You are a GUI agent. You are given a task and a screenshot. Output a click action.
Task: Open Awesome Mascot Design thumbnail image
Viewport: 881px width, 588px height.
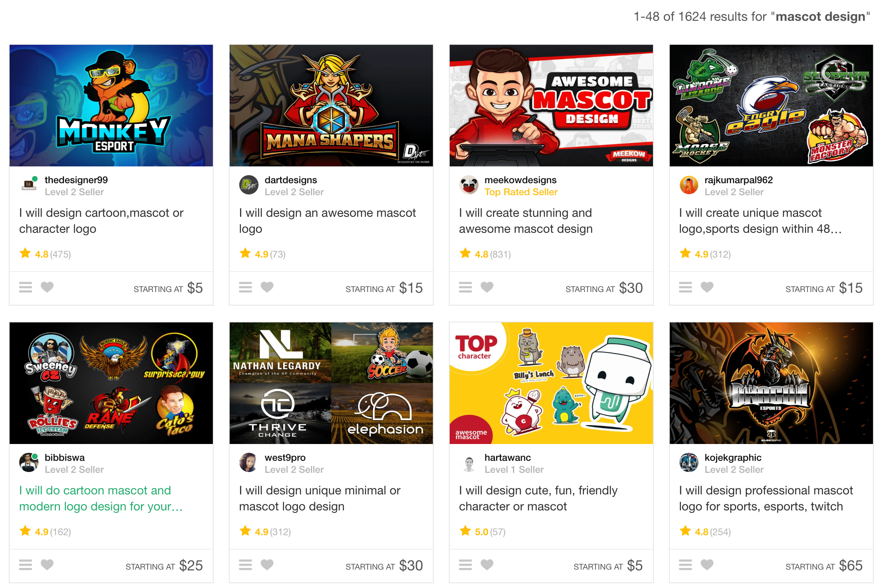(551, 106)
